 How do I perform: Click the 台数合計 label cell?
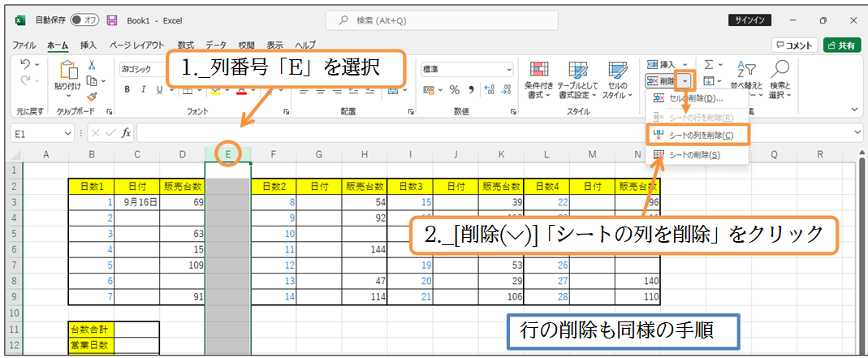point(91,330)
